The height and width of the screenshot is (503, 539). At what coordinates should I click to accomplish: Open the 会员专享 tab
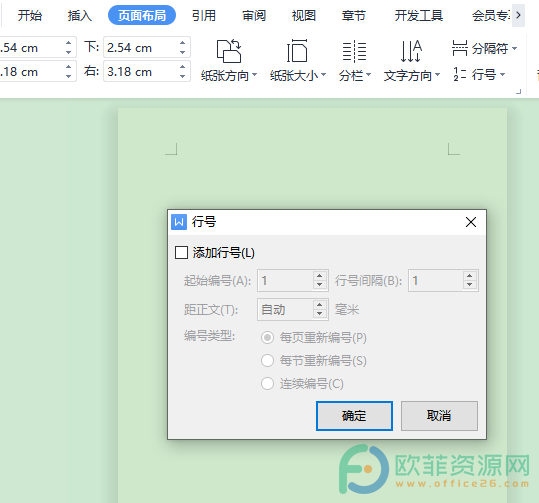coord(492,15)
